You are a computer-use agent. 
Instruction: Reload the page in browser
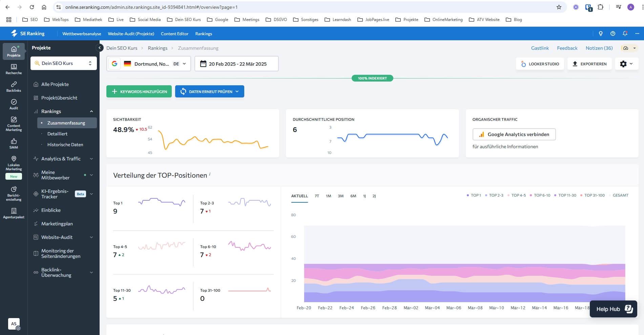[x=32, y=7]
